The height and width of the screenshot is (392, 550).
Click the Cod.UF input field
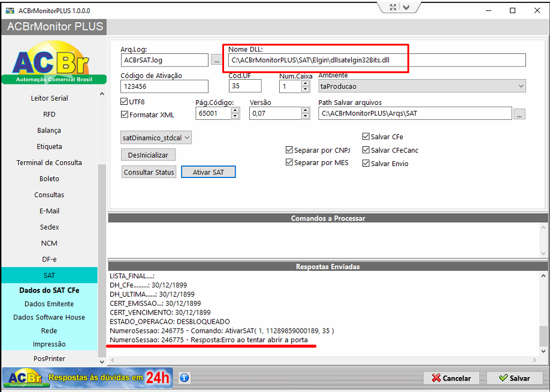pyautogui.click(x=245, y=86)
